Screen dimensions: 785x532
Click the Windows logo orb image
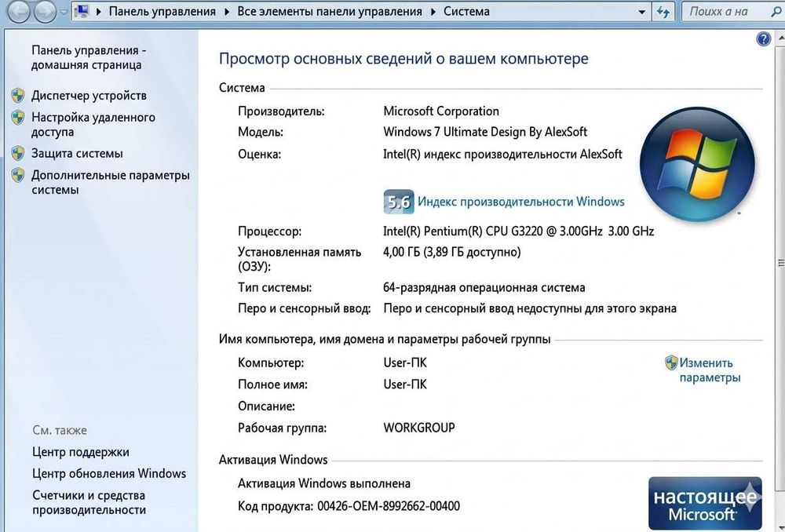tap(697, 164)
